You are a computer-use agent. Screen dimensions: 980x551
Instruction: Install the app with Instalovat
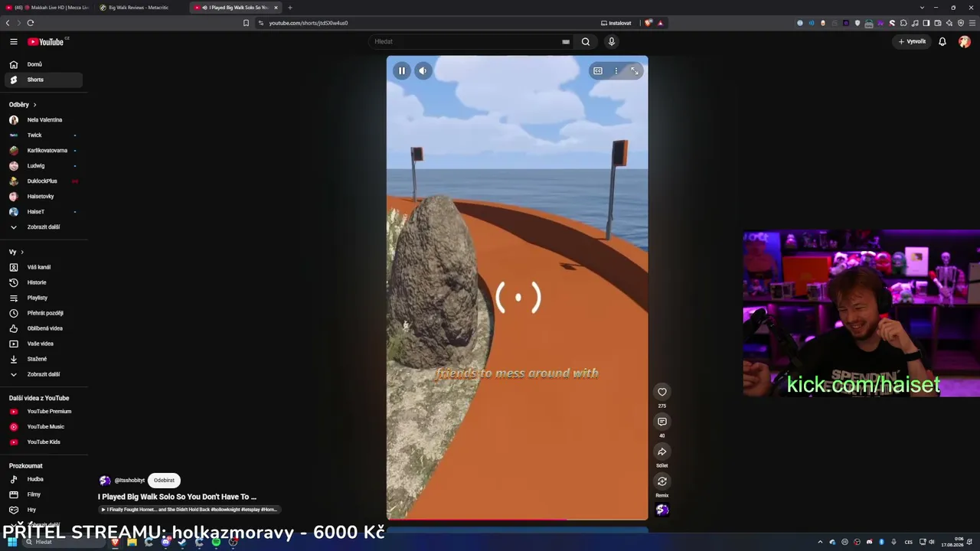616,23
